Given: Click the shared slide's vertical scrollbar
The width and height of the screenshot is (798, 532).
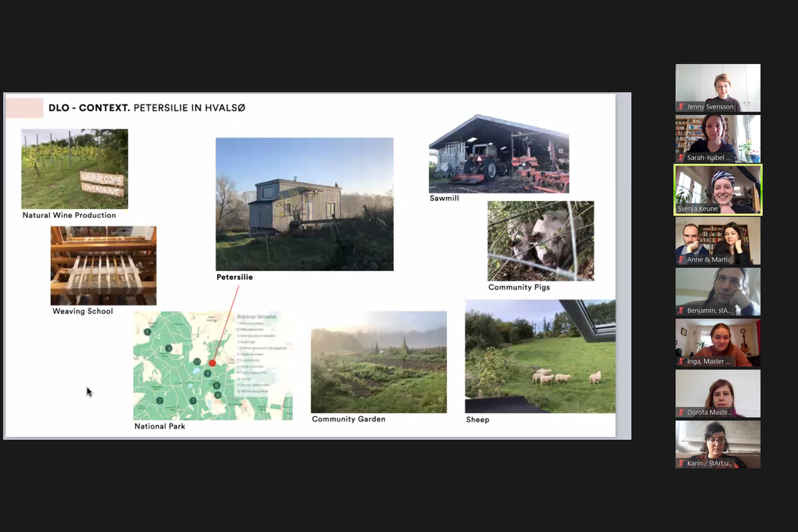Looking at the screenshot, I should click(x=623, y=265).
